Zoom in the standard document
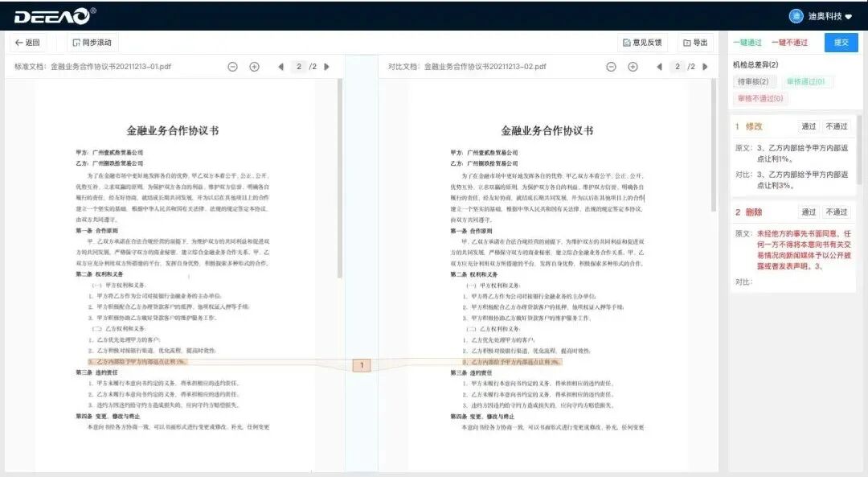The height and width of the screenshot is (477, 868). [x=254, y=67]
